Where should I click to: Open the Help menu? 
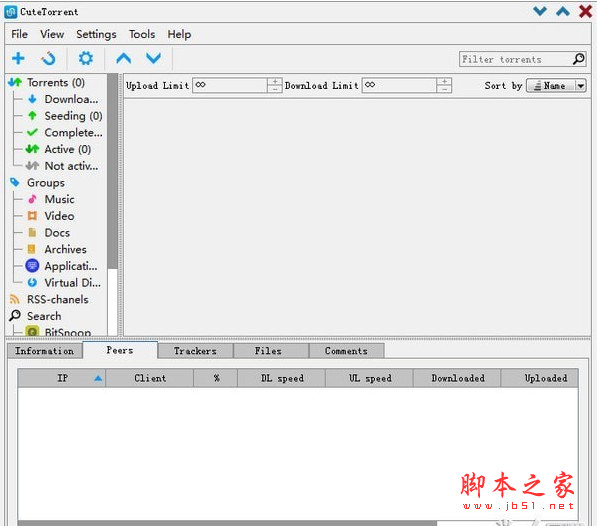click(179, 35)
